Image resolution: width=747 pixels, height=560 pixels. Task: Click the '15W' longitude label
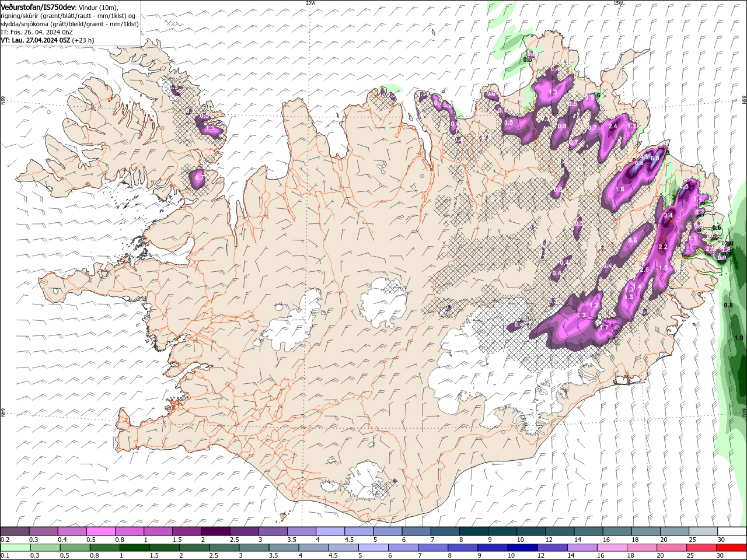coord(619,2)
